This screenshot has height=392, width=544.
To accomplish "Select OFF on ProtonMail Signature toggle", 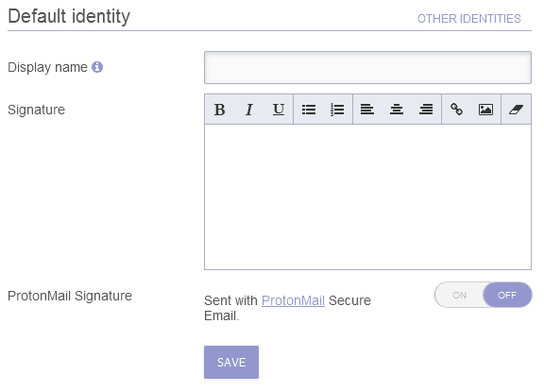I will point(507,296).
